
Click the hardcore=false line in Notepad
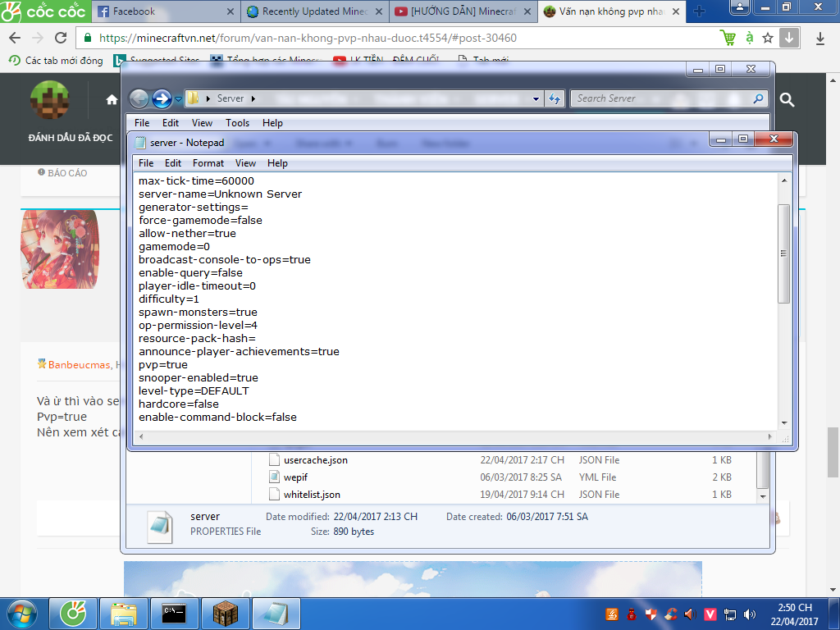[178, 404]
